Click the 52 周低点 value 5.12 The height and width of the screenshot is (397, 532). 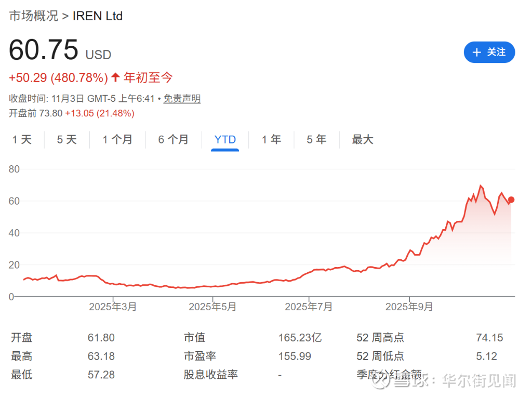pyautogui.click(x=486, y=356)
